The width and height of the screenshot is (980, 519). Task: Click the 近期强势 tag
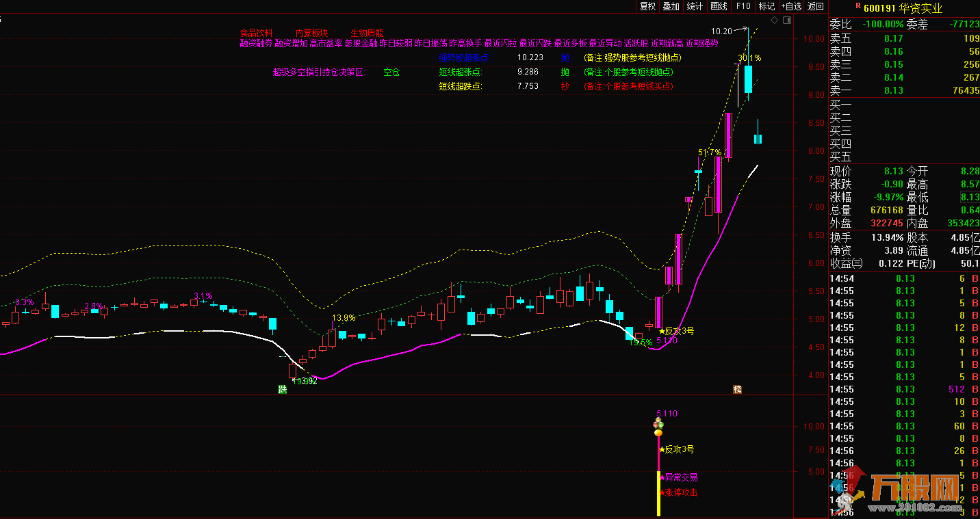[701, 44]
